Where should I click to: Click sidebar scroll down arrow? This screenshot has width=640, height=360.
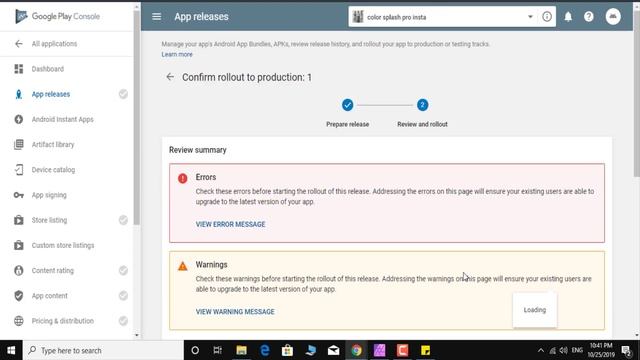tap(137, 336)
